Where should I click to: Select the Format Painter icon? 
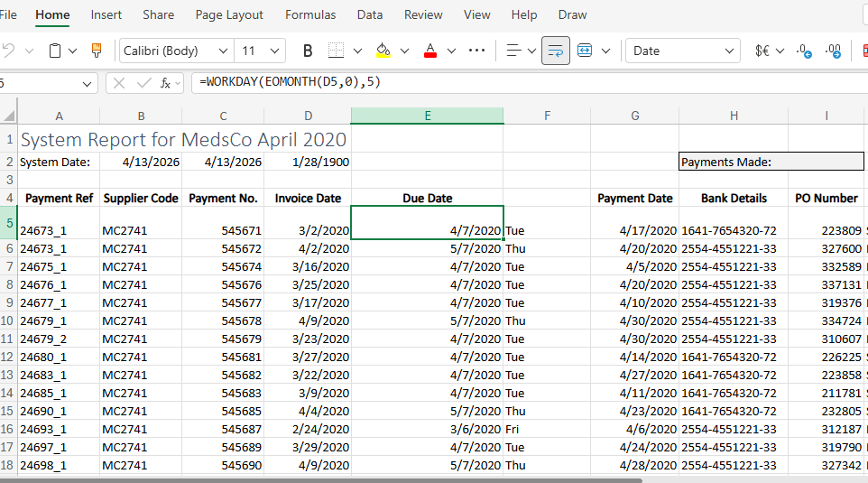click(x=97, y=51)
